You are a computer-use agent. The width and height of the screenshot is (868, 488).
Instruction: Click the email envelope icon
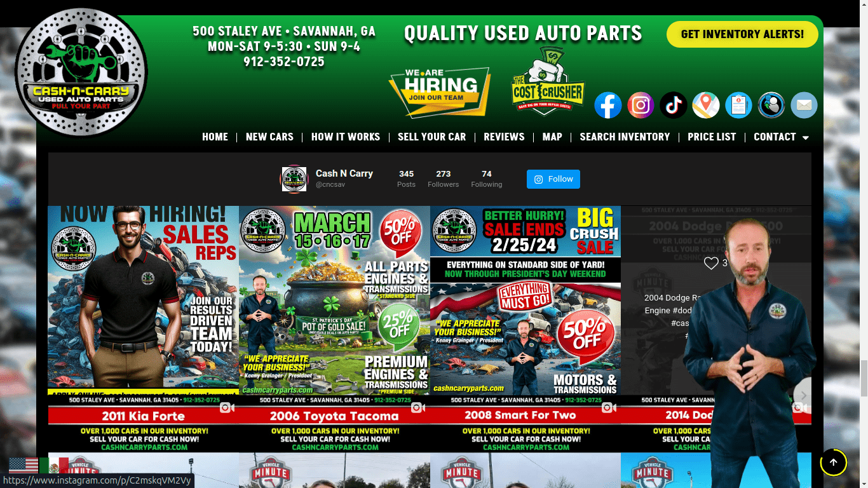(x=804, y=105)
